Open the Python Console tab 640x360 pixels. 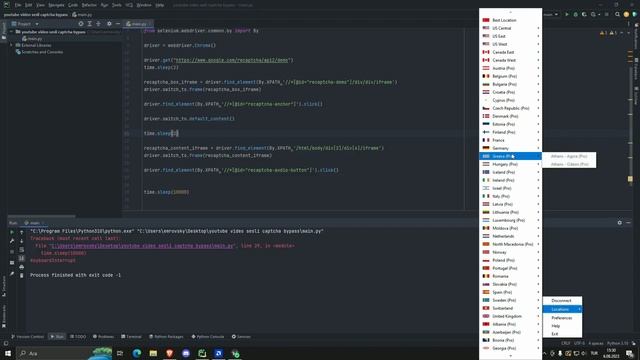tap(208, 337)
